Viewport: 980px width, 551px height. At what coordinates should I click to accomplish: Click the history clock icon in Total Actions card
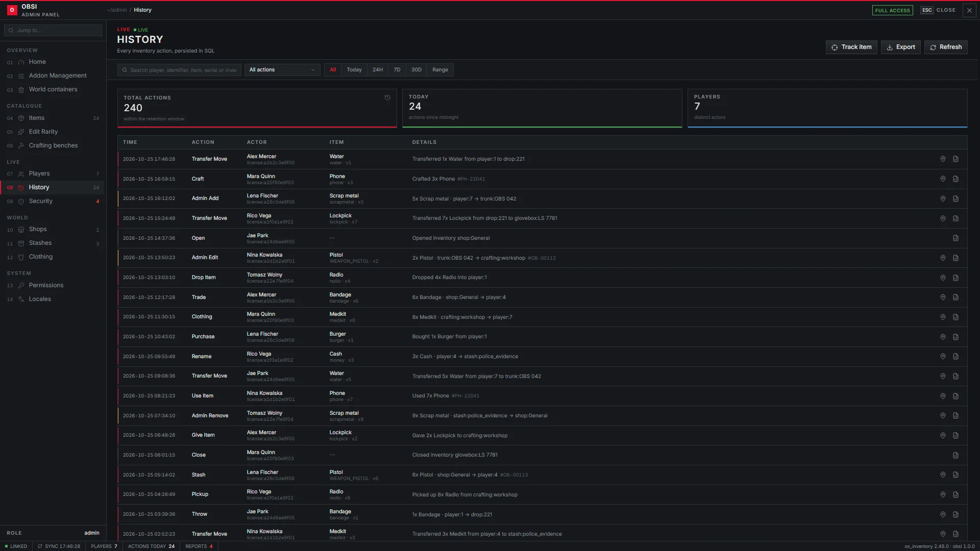tap(387, 97)
